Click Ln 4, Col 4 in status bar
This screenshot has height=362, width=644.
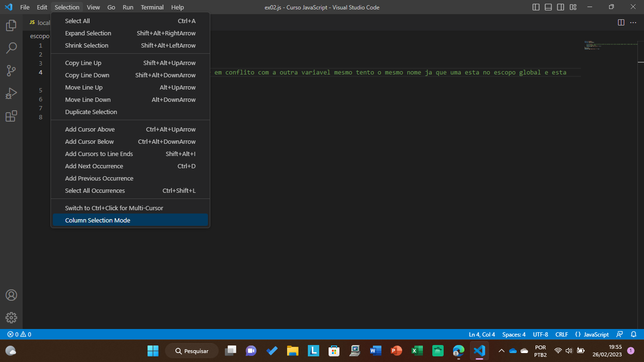[x=482, y=335]
